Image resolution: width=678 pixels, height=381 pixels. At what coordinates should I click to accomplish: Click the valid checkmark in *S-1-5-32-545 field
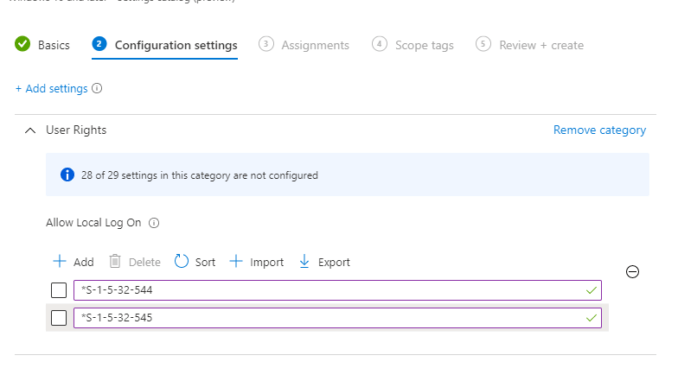(591, 318)
